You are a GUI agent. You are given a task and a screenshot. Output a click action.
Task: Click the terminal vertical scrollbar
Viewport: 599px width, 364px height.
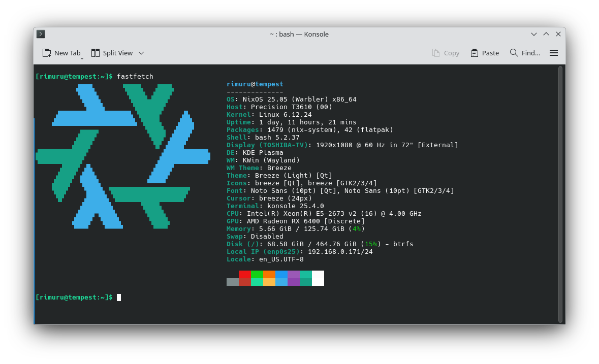pyautogui.click(x=560, y=193)
